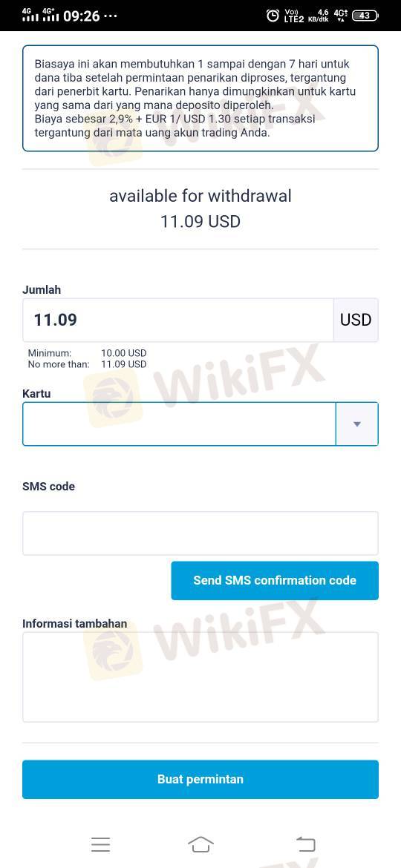Screen dimensions: 401x868
Task: Tap the Android back navigation icon
Action: pos(306,844)
